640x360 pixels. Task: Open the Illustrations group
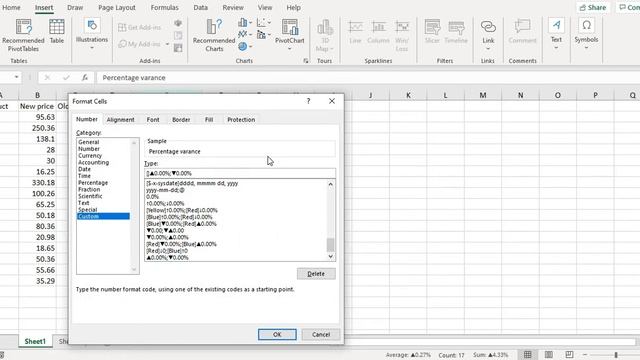(92, 35)
